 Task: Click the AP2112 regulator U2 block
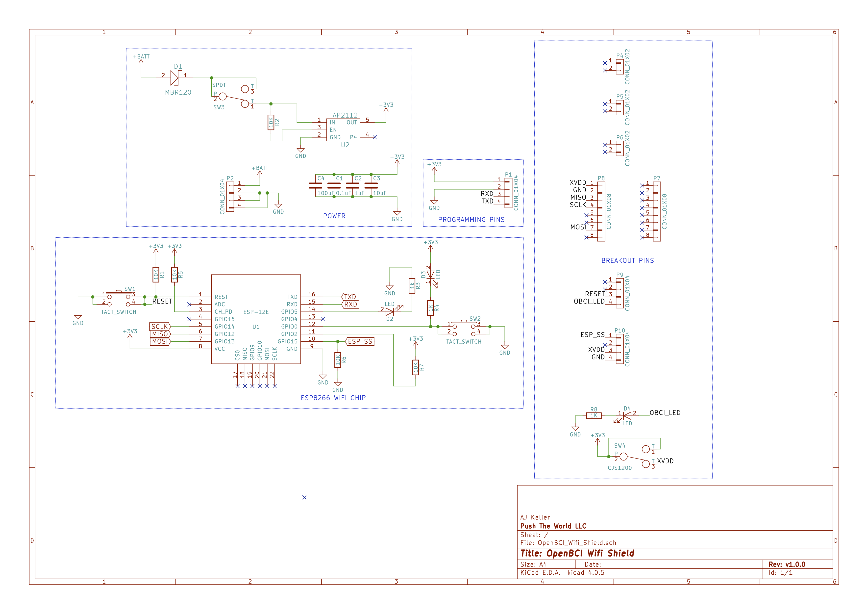343,130
